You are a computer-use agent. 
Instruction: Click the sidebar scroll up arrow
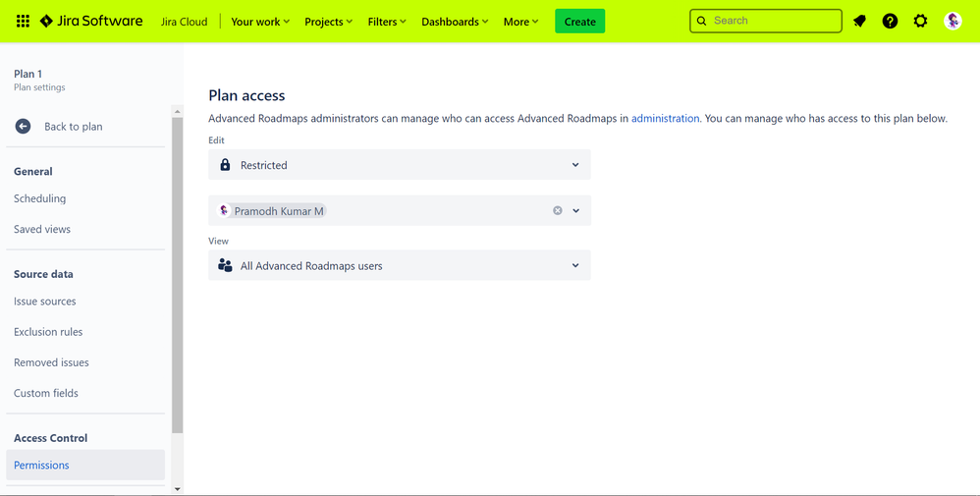178,111
